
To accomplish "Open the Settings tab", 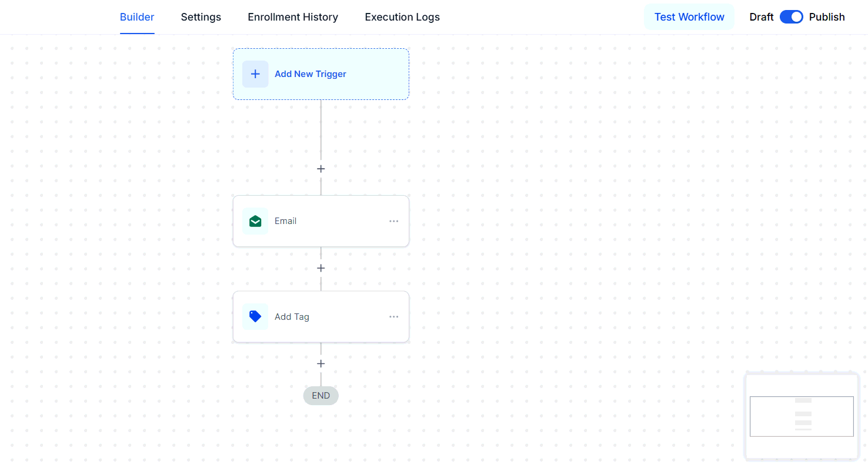I will pyautogui.click(x=201, y=17).
